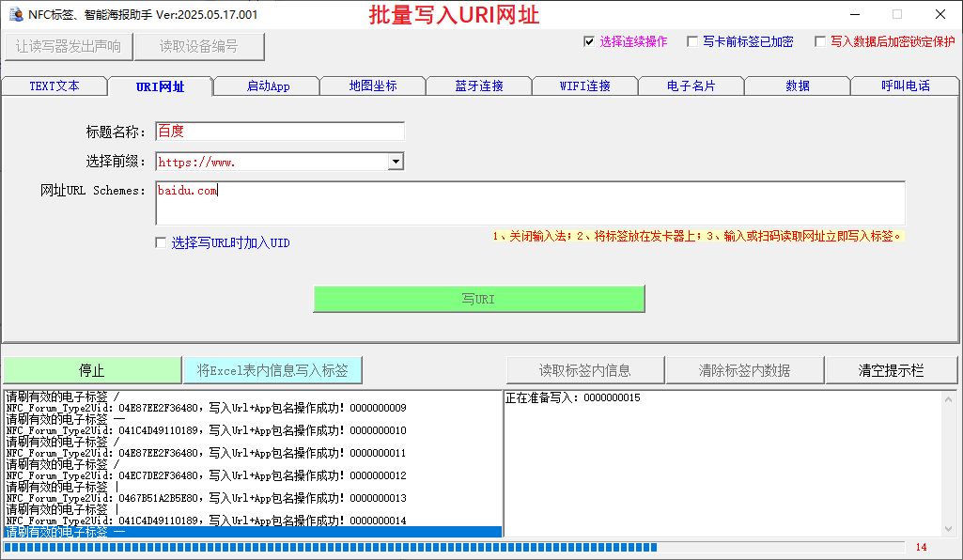
Task: Click 将Excel表内信息写入标签 button
Action: tap(272, 370)
